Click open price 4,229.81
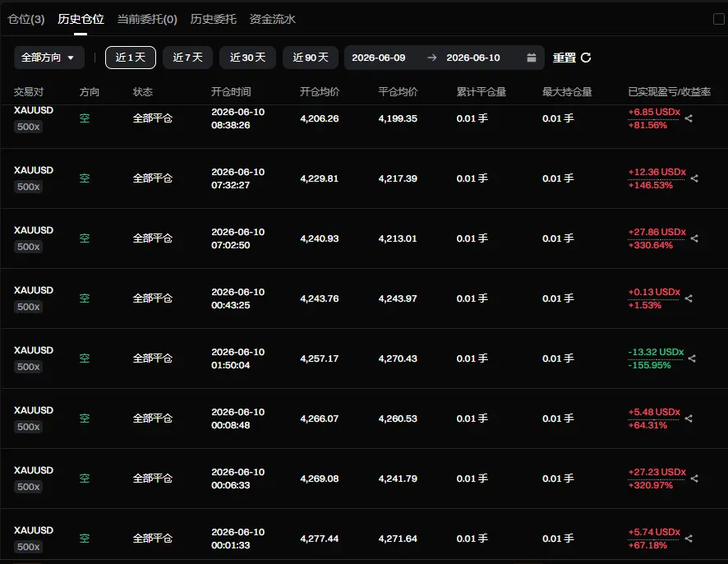Screen dimensions: 728x564 (320, 178)
